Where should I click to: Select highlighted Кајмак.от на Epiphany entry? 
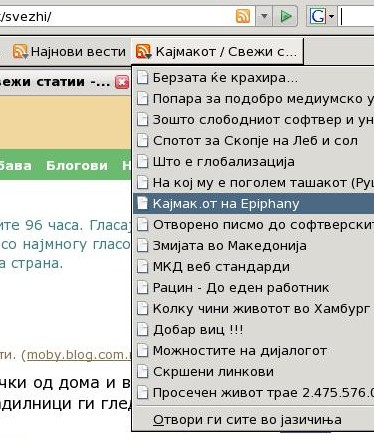253,204
